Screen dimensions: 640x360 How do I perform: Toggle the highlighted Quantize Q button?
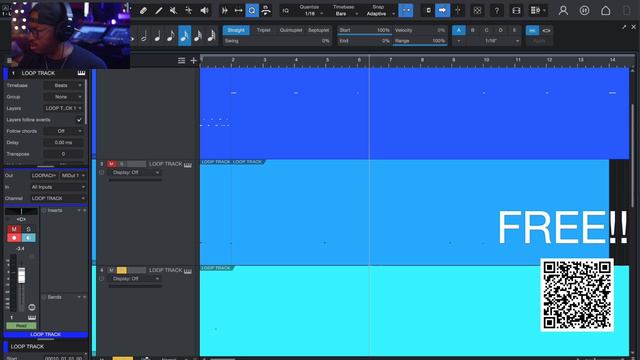252,11
